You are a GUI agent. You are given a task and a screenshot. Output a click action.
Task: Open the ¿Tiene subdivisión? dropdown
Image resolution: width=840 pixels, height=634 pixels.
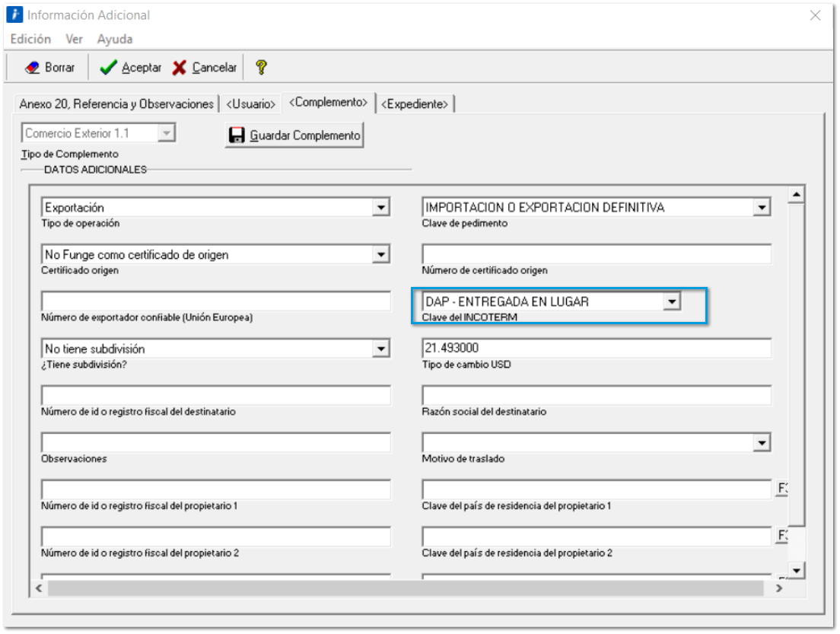coord(383,349)
